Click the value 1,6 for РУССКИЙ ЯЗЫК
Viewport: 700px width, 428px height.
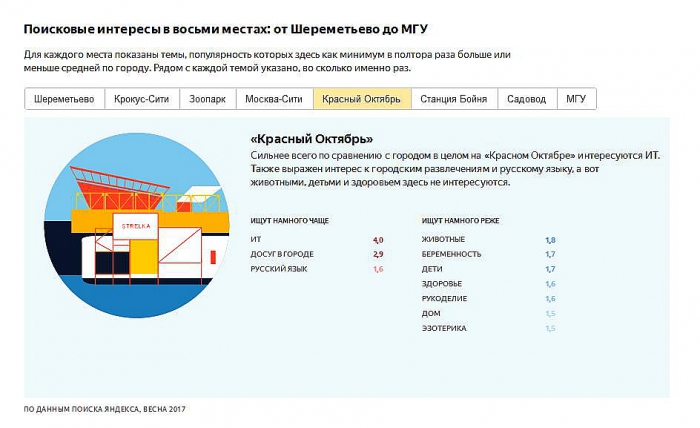coord(378,269)
